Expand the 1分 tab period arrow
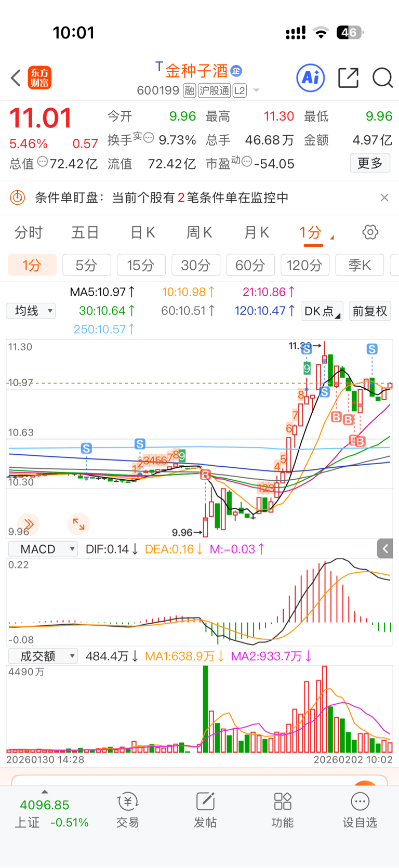The height and width of the screenshot is (868, 399). pos(332,238)
